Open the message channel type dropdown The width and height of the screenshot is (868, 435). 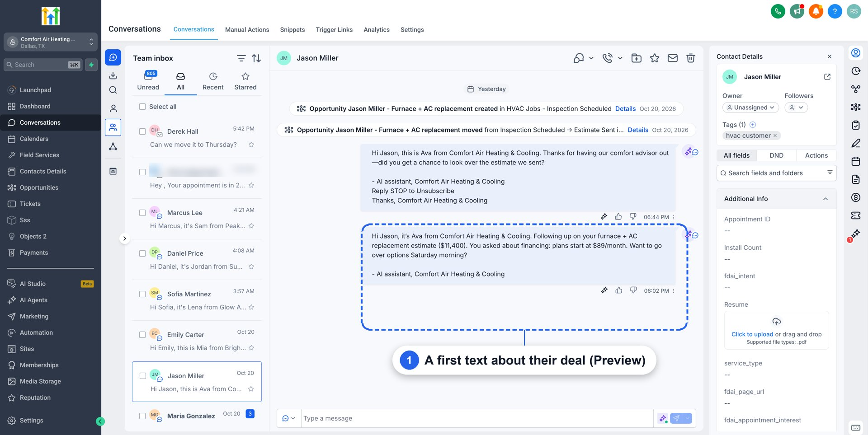tap(288, 418)
